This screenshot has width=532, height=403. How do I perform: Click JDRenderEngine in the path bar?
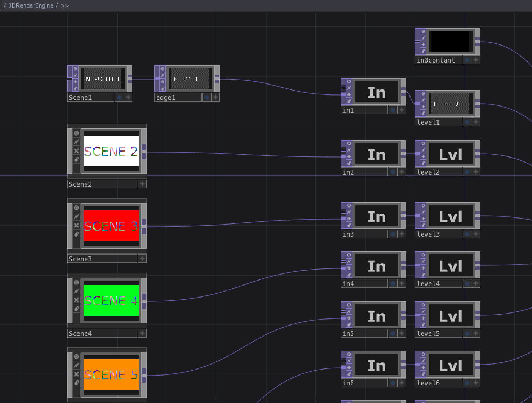click(31, 5)
